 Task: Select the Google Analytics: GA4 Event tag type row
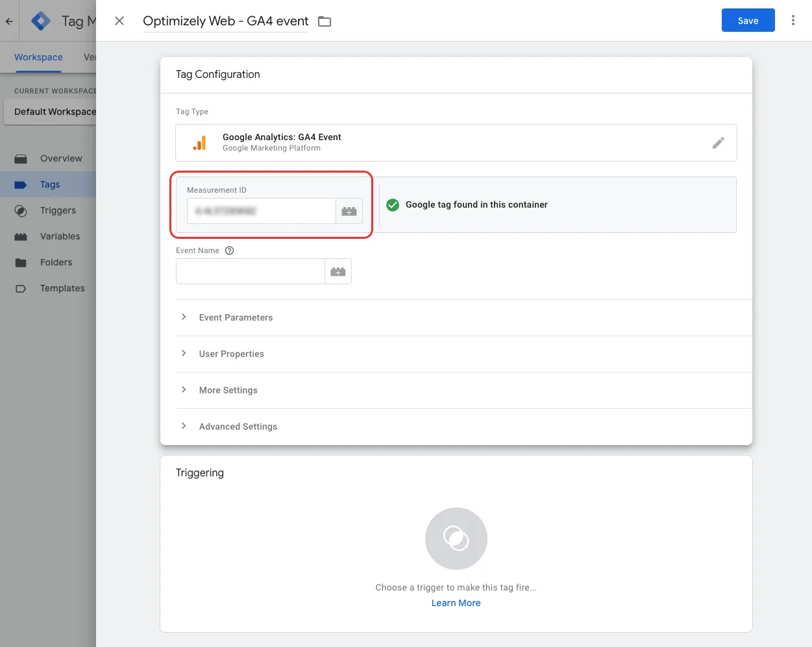456,143
